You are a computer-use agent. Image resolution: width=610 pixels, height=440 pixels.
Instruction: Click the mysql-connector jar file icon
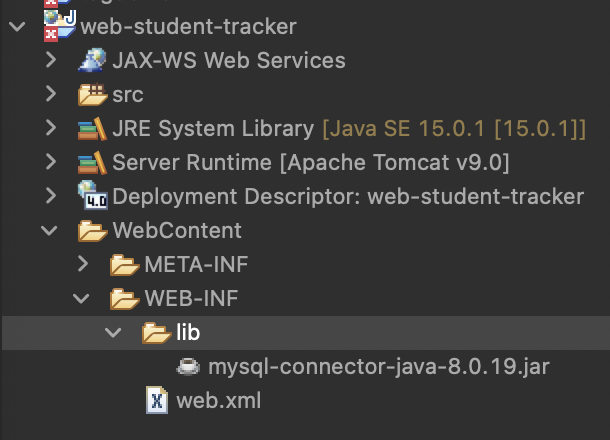tap(188, 366)
